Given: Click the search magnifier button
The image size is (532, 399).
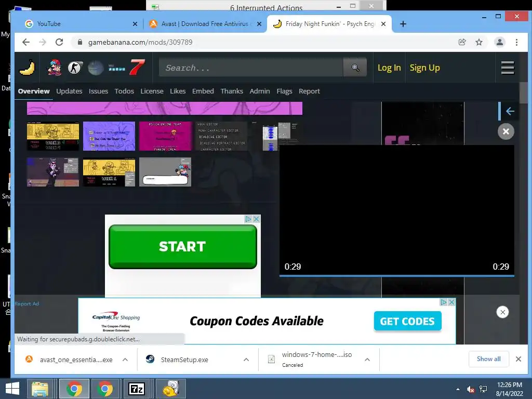Looking at the screenshot, I should (x=355, y=68).
